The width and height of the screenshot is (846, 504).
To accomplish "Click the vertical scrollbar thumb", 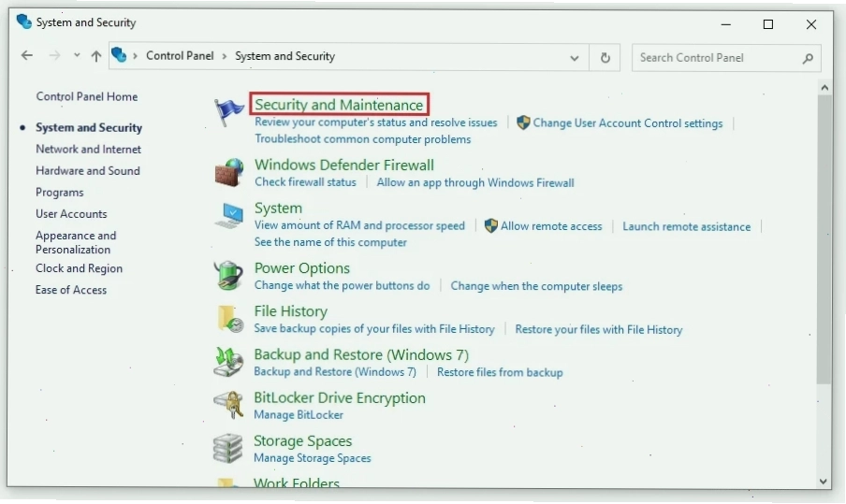I will pyautogui.click(x=824, y=239).
